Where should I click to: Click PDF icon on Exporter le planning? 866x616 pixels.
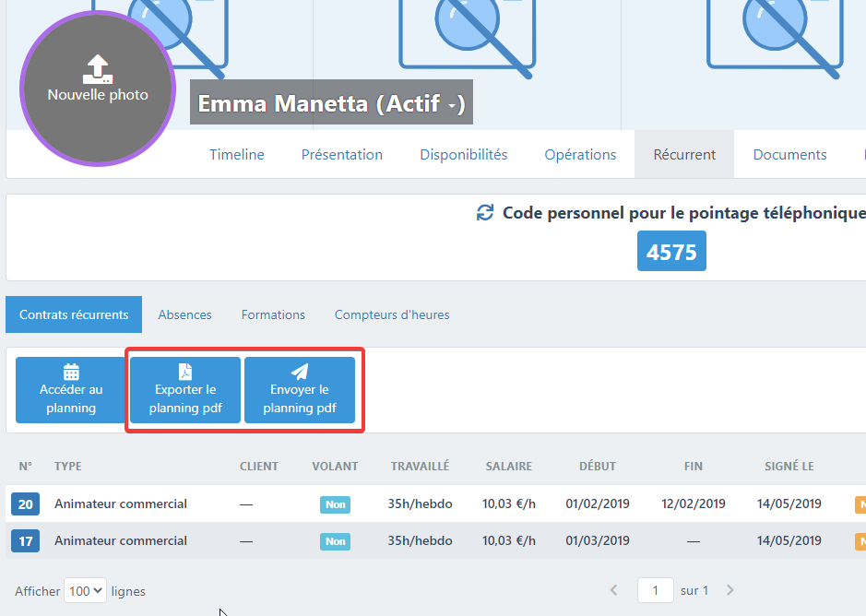pyautogui.click(x=185, y=372)
